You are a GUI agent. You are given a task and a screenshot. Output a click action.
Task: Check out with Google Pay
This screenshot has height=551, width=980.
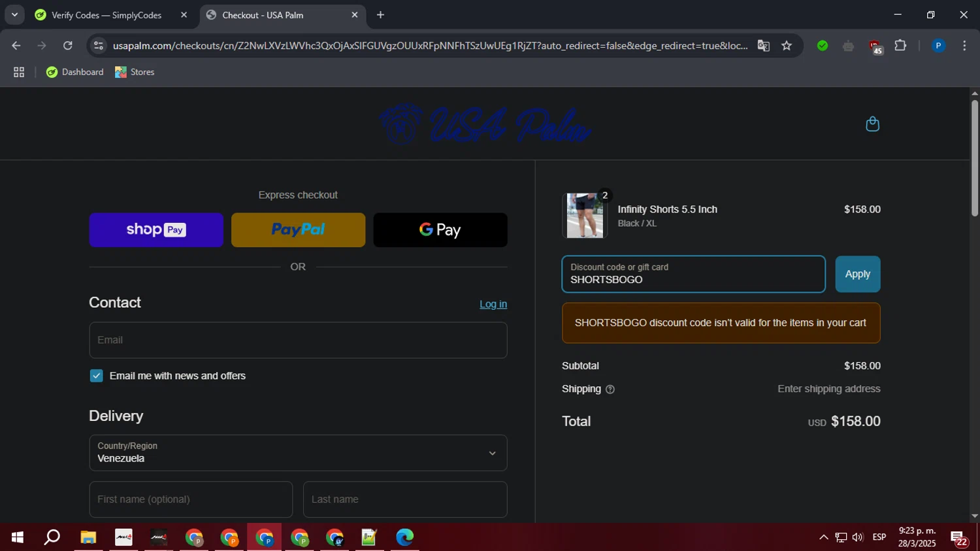[440, 230]
